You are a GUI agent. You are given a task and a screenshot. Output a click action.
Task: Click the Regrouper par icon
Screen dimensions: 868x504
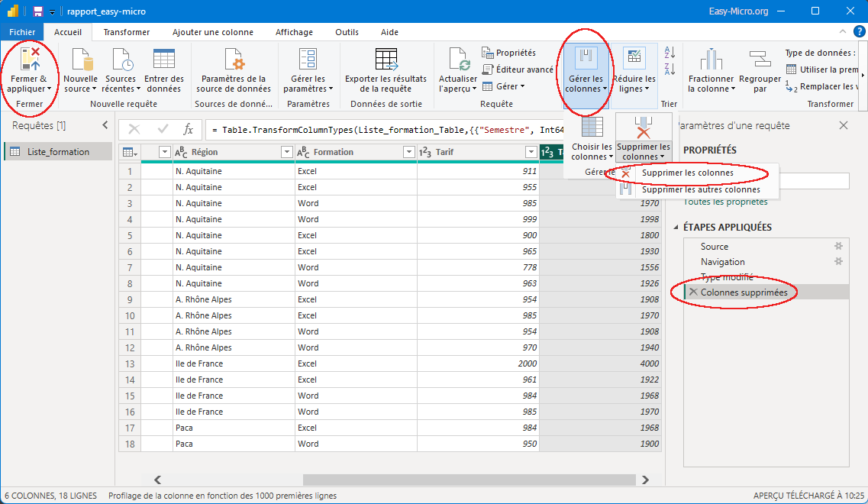[760, 60]
